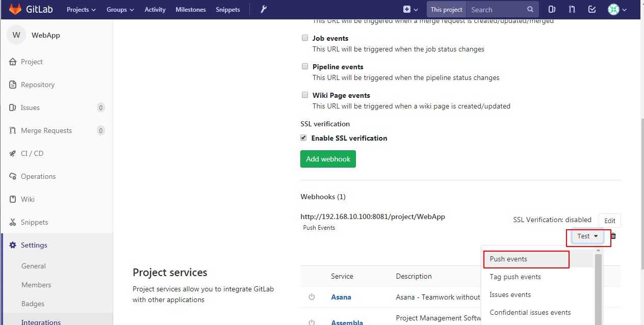Screen dimensions: 644x325
Task: Uncheck Enable SSL verification
Action: (x=304, y=138)
